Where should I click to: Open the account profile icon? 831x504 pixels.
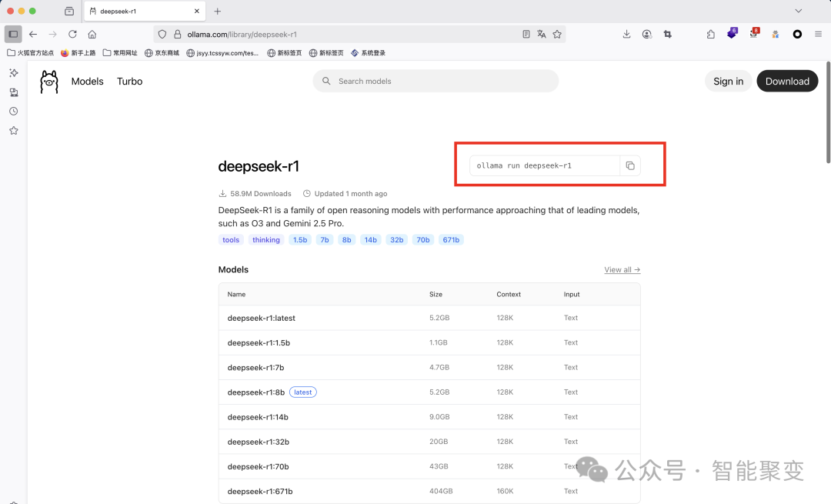tap(646, 34)
